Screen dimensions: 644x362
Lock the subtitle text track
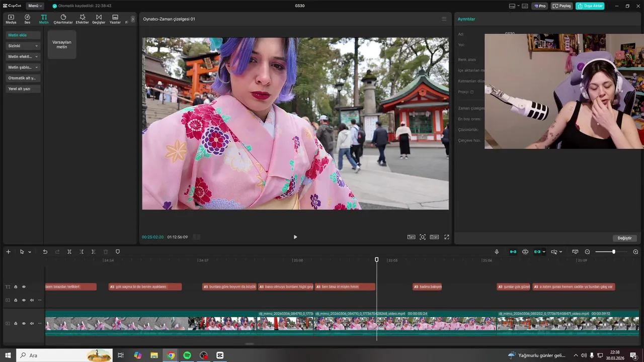pos(16,287)
